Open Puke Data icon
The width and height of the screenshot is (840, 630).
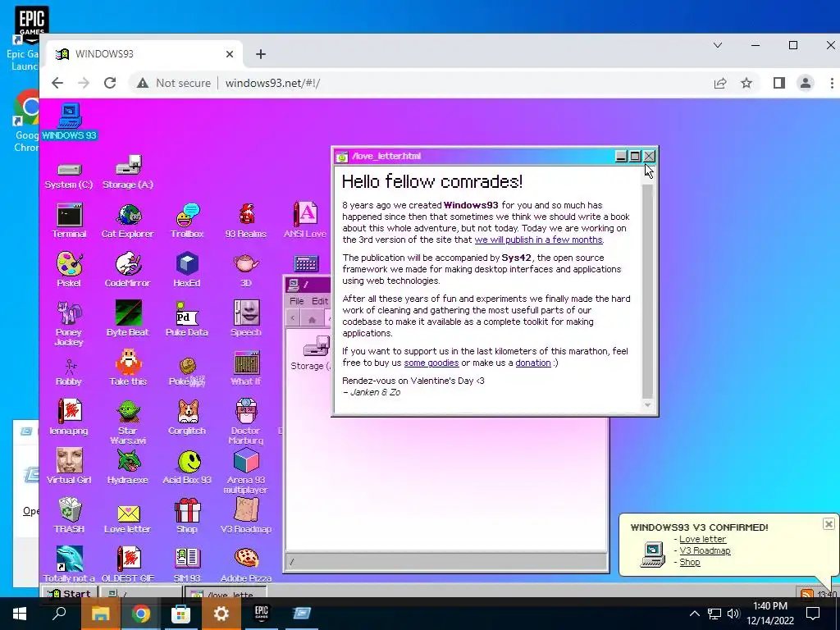pos(187,319)
